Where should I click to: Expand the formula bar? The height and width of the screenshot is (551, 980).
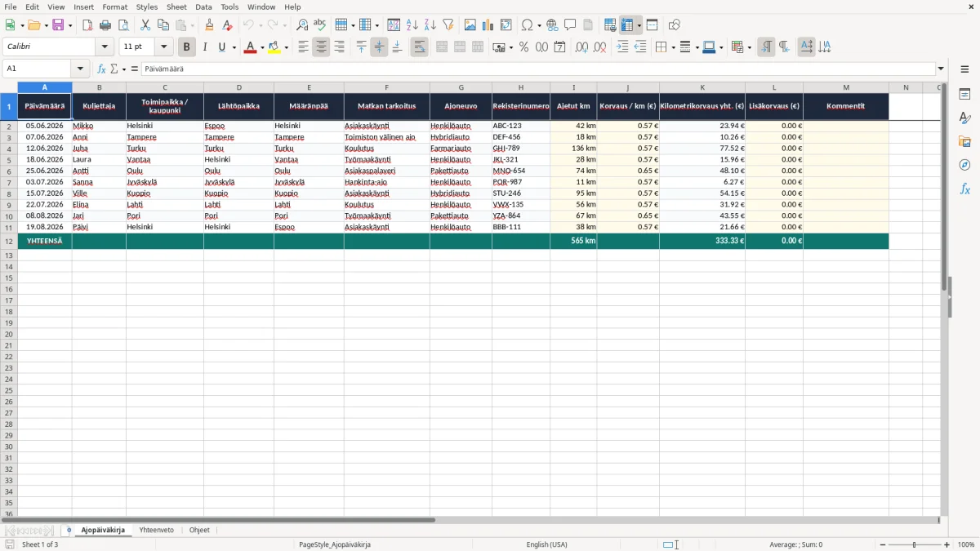pos(941,69)
